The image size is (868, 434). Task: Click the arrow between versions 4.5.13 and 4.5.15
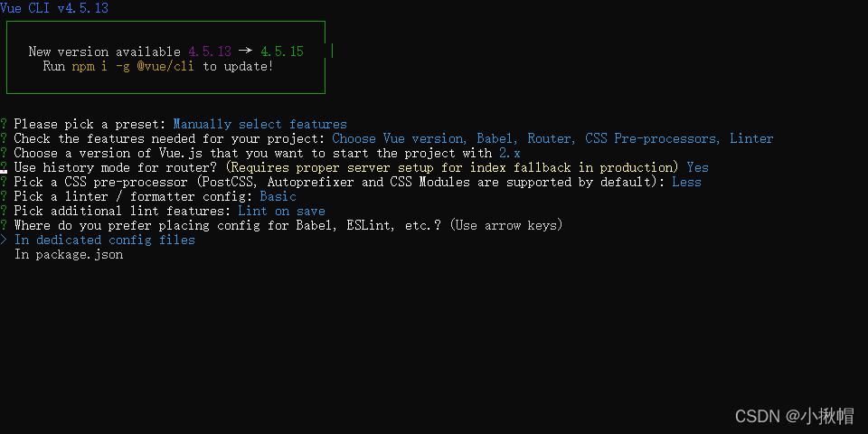[x=246, y=52]
